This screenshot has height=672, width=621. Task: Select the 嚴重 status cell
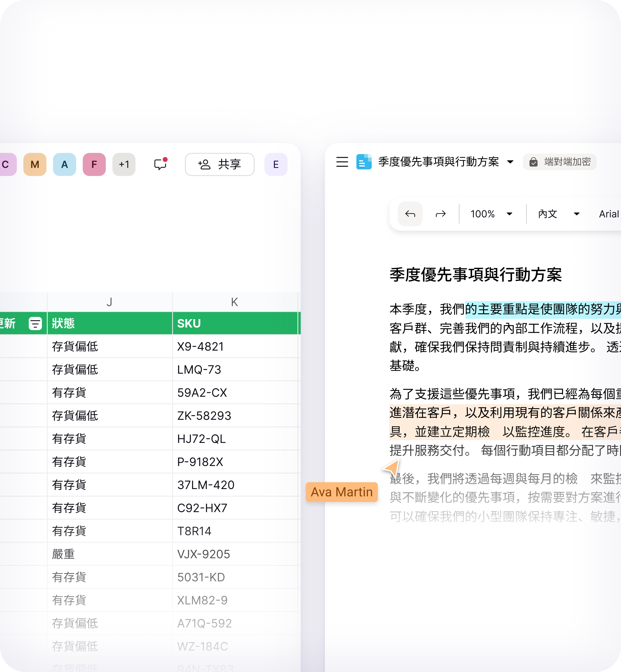110,554
